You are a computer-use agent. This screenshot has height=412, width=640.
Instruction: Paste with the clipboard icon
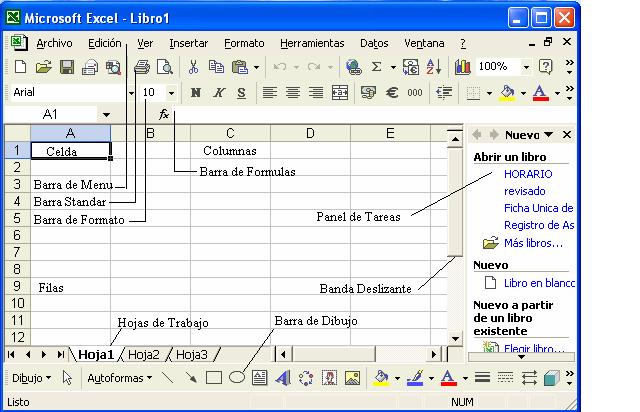tap(240, 67)
